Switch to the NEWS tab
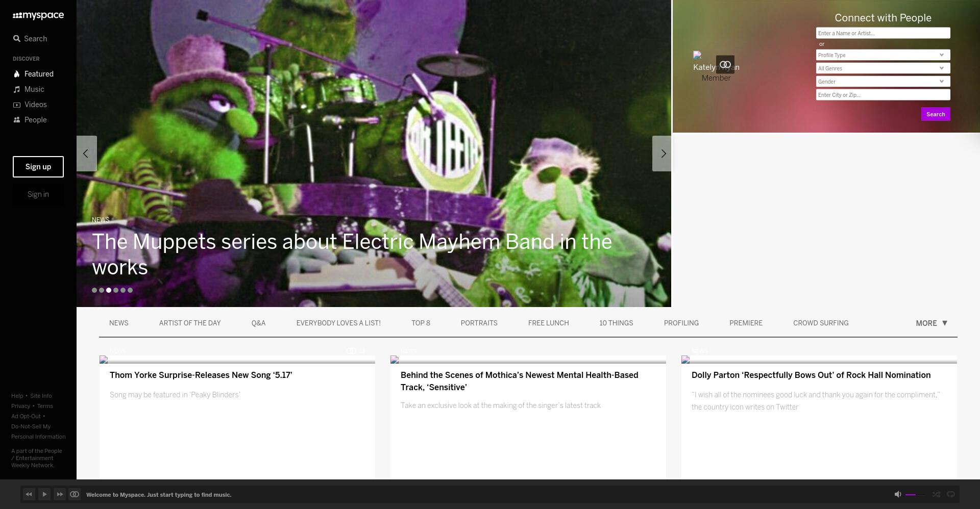Screen dimensions: 980x509 click(x=119, y=323)
